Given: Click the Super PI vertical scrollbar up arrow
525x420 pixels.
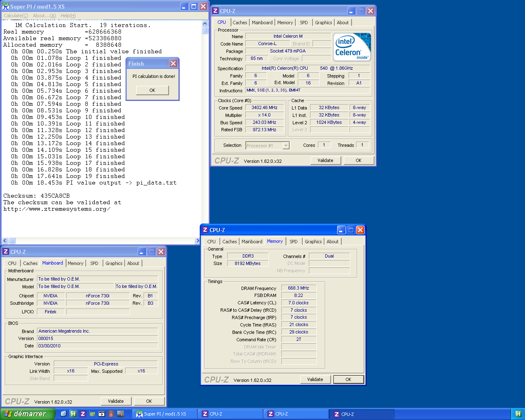Looking at the screenshot, I should pos(205,24).
